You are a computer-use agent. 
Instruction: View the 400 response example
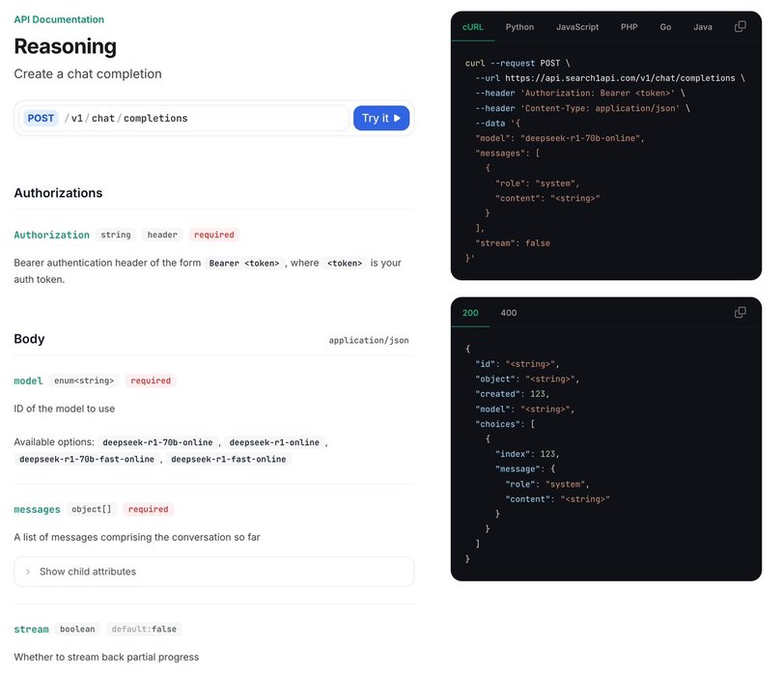[508, 313]
